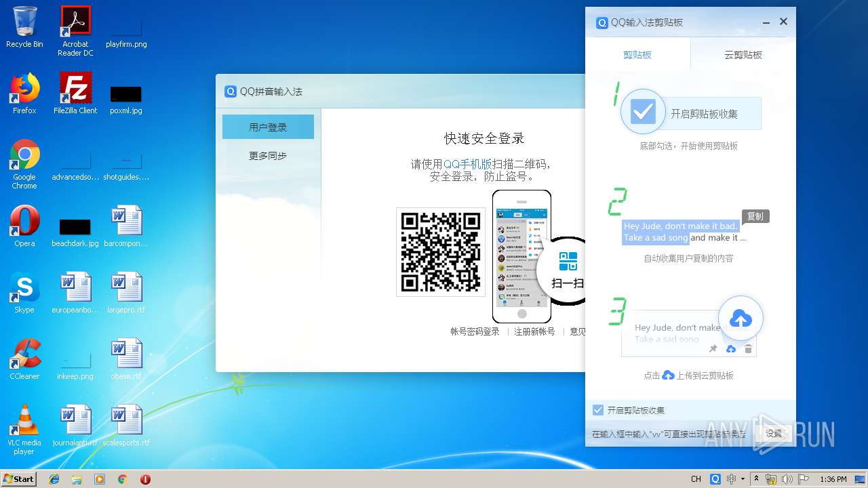The height and width of the screenshot is (488, 868).
Task: Follow the QQ手机版 link
Action: tap(468, 164)
